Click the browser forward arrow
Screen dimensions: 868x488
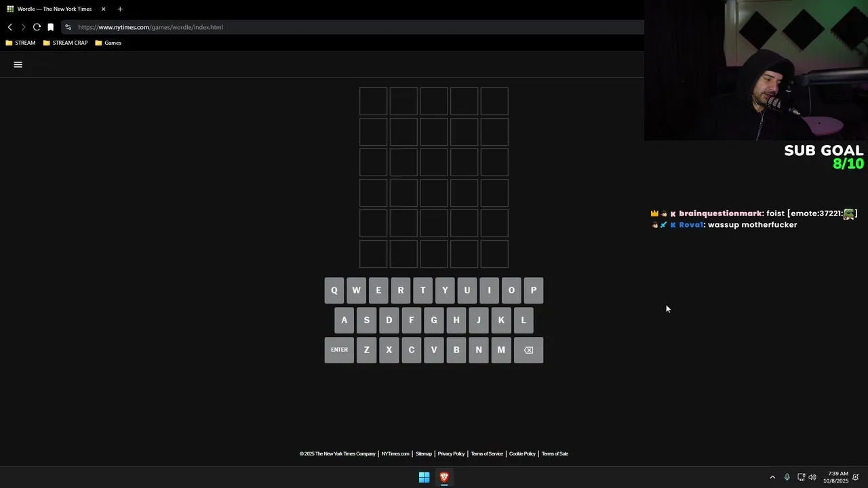[x=23, y=27]
